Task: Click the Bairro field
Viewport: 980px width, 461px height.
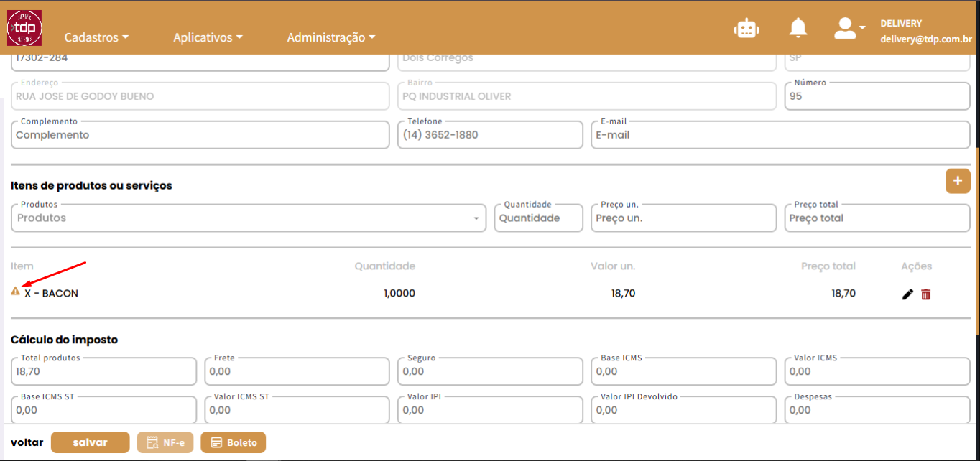Action: (587, 96)
